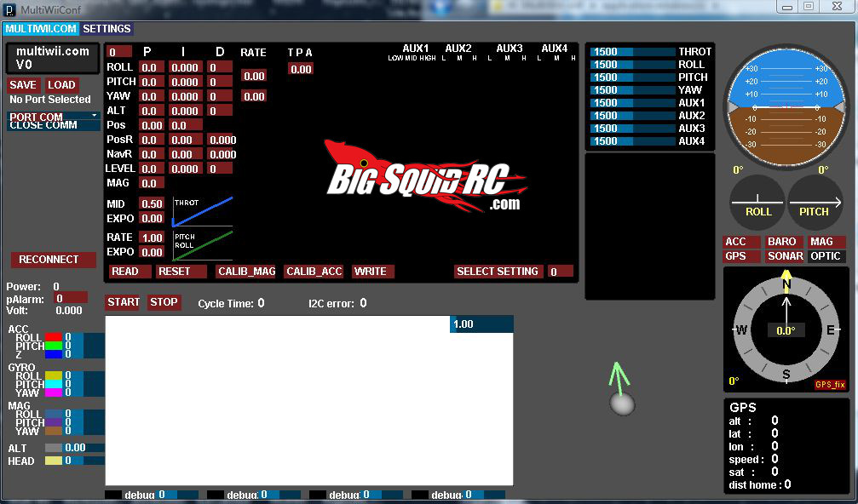Open the SETTINGS tab

point(107,28)
